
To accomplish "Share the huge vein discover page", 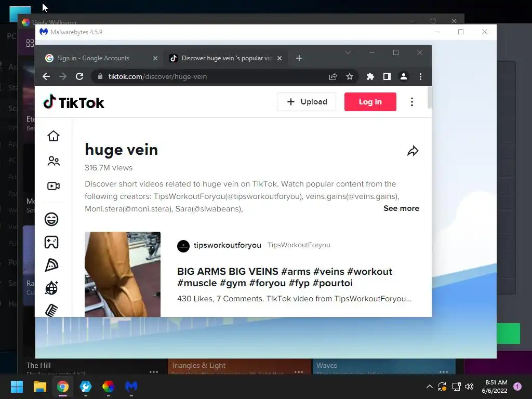I will click(413, 151).
